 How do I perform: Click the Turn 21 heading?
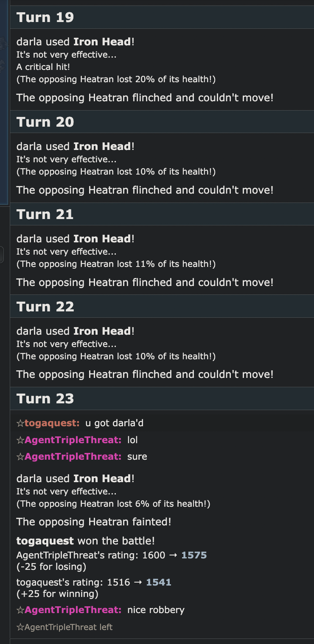pos(45,214)
